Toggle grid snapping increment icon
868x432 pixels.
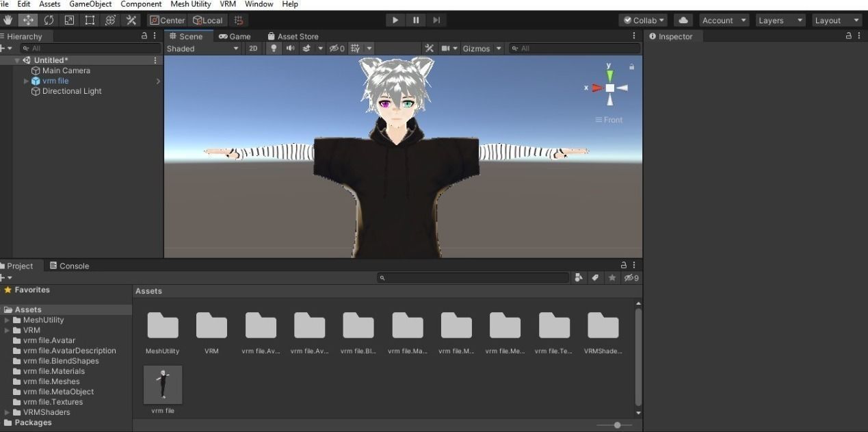[x=238, y=21]
